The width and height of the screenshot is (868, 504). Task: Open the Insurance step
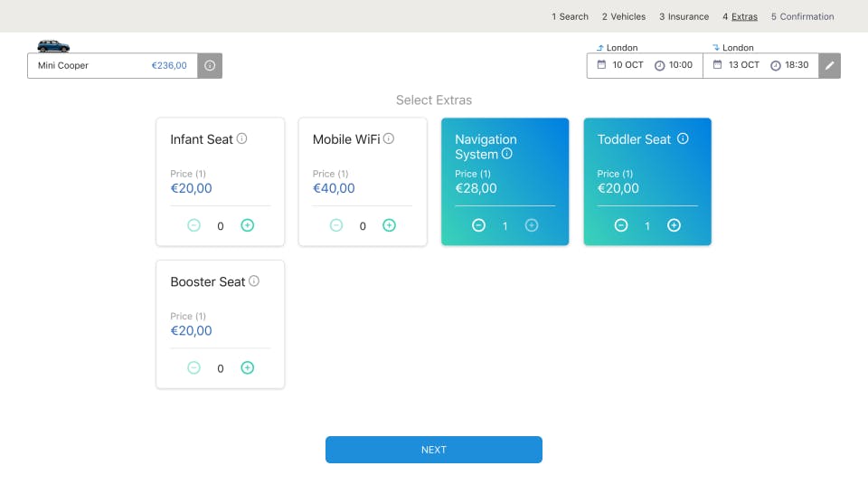coord(684,16)
